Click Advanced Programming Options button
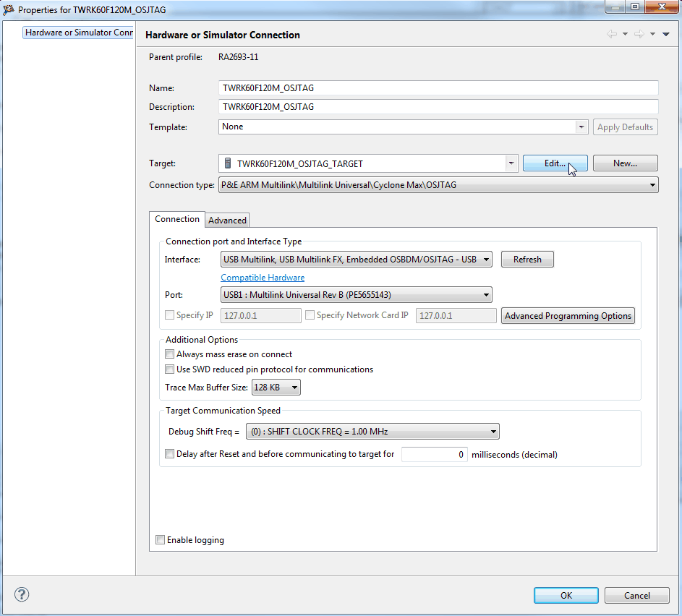Image resolution: width=682 pixels, height=616 pixels. click(x=568, y=316)
